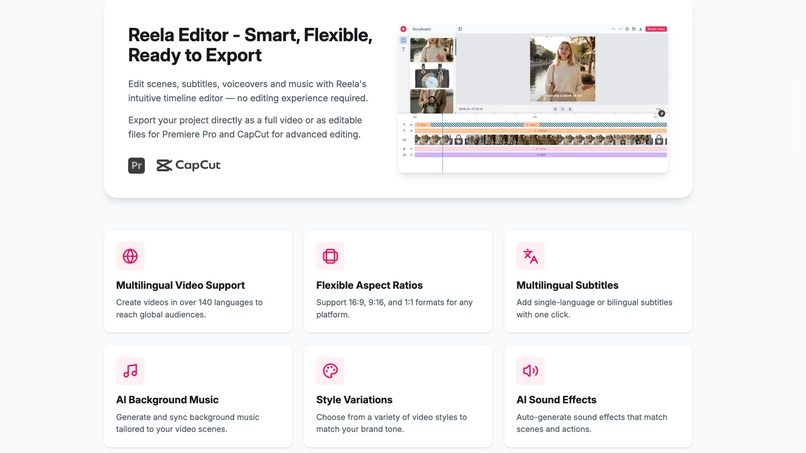Click the 'Export your project directly' paragraph
Image resolution: width=806 pixels, height=453 pixels.
pos(245,127)
